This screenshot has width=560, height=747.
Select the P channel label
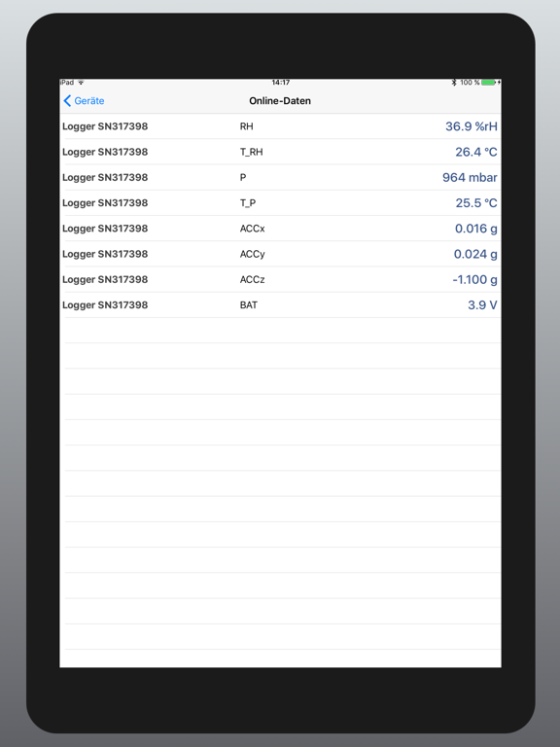pos(243,177)
